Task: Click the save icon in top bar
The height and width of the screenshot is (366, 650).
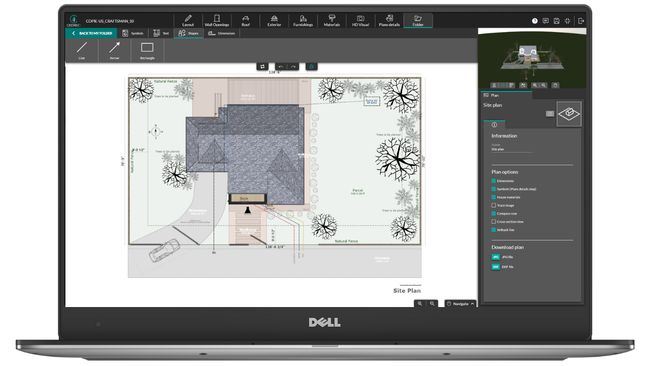Action: point(556,21)
